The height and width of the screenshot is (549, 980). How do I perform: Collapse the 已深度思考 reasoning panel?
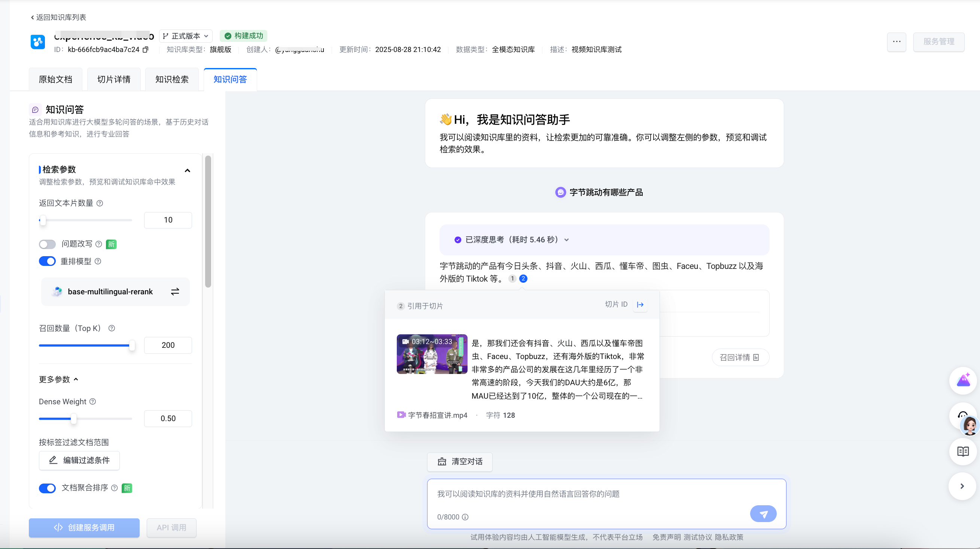click(x=566, y=239)
